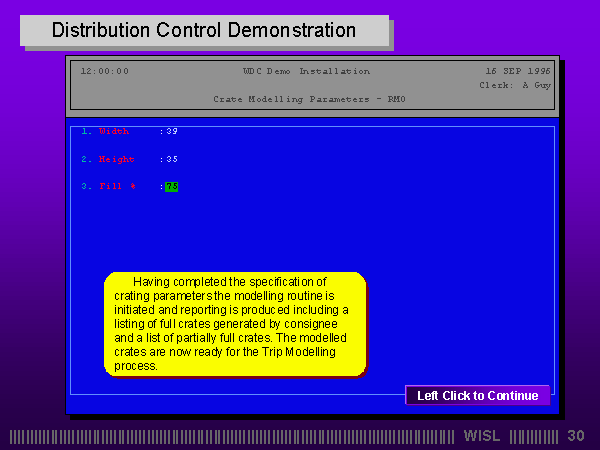The width and height of the screenshot is (600, 450).
Task: Click option number 1. beside Width
Action: [x=86, y=131]
